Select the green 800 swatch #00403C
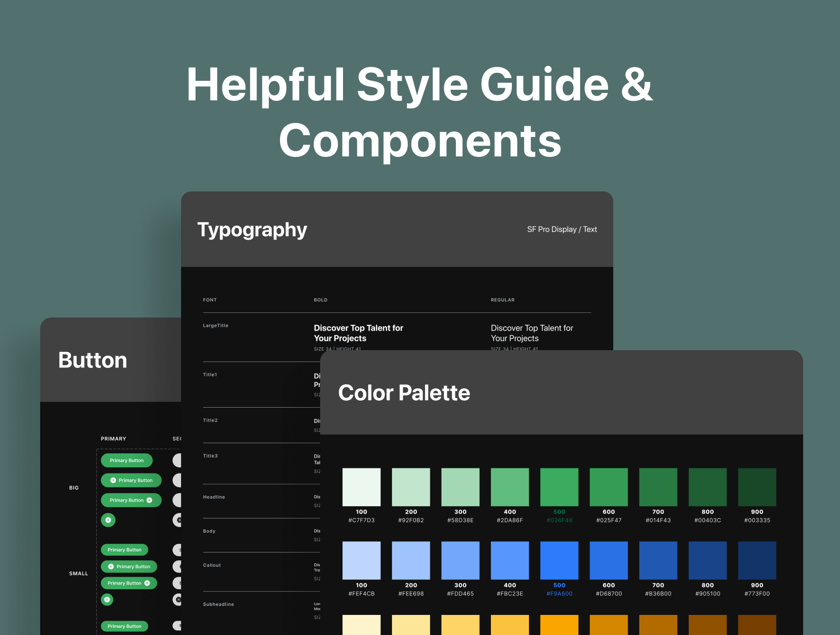This screenshot has height=635, width=840. tap(708, 487)
